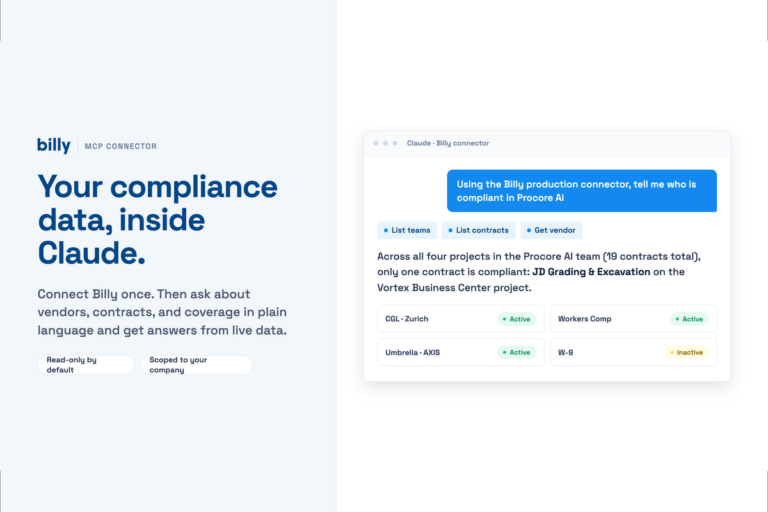Click the 'Read-only by default' pill
The width and height of the screenshot is (768, 512).
(86, 365)
